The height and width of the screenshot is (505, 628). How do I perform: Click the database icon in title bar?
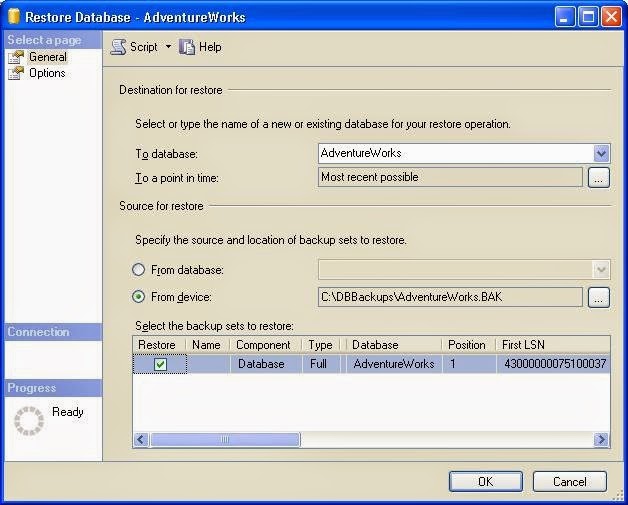(x=14, y=16)
